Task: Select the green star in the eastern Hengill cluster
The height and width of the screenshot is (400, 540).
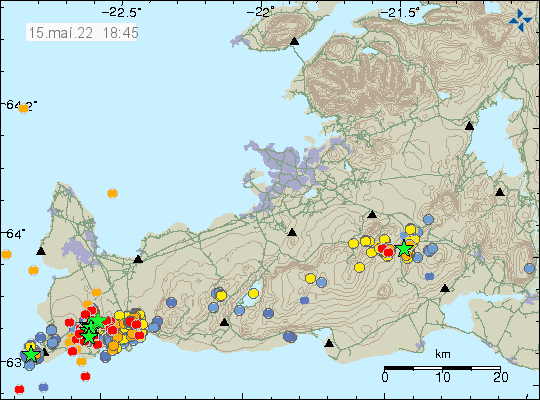Action: pyautogui.click(x=404, y=248)
